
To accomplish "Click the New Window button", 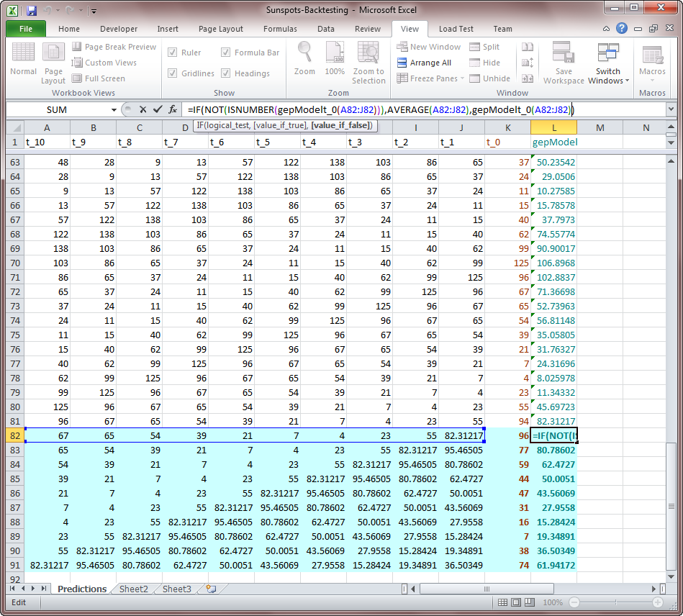I will tap(428, 47).
